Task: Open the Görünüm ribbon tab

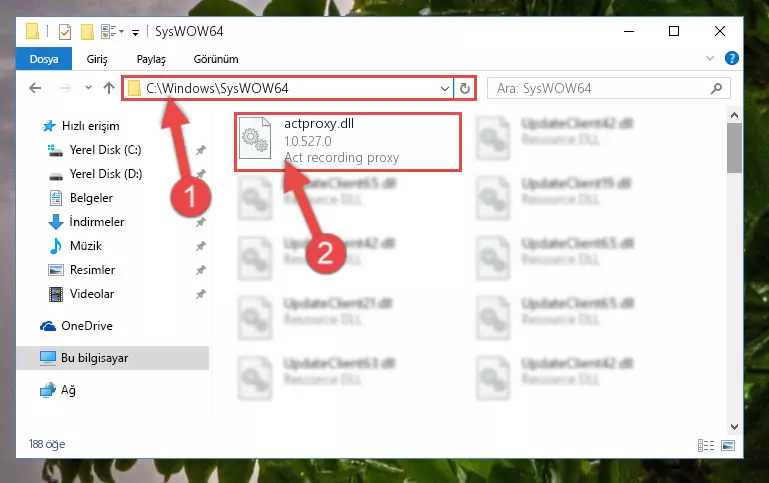Action: (x=216, y=59)
